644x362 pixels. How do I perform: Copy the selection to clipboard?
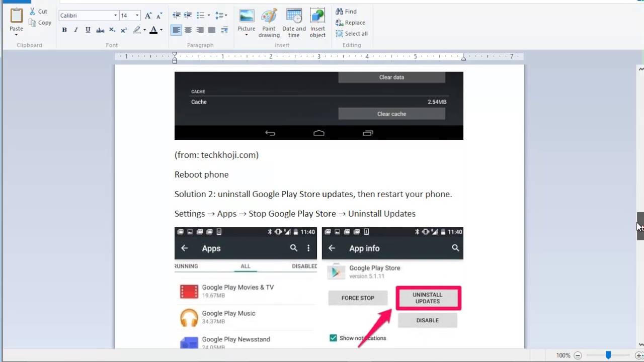click(x=40, y=23)
